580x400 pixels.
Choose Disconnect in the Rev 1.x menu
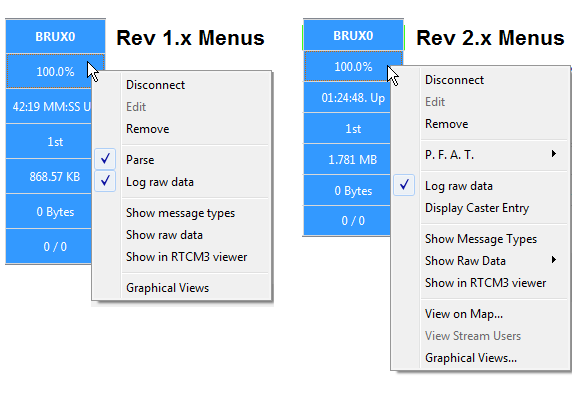pyautogui.click(x=155, y=85)
